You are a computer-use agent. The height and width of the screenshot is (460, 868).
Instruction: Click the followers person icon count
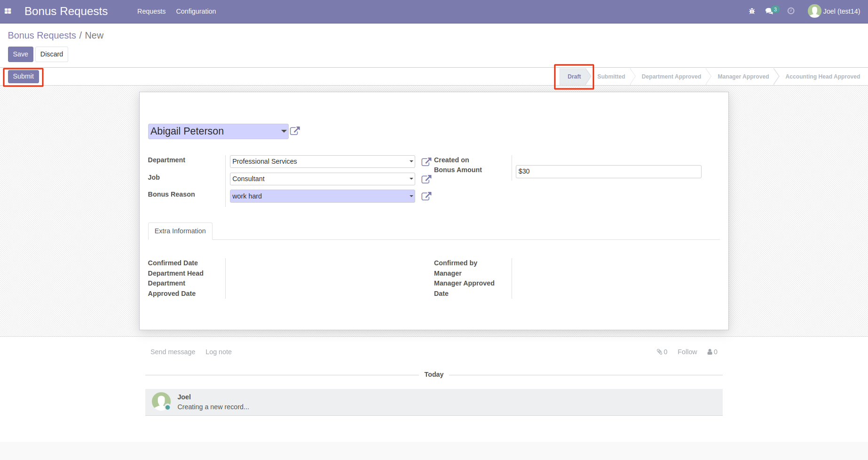click(712, 352)
